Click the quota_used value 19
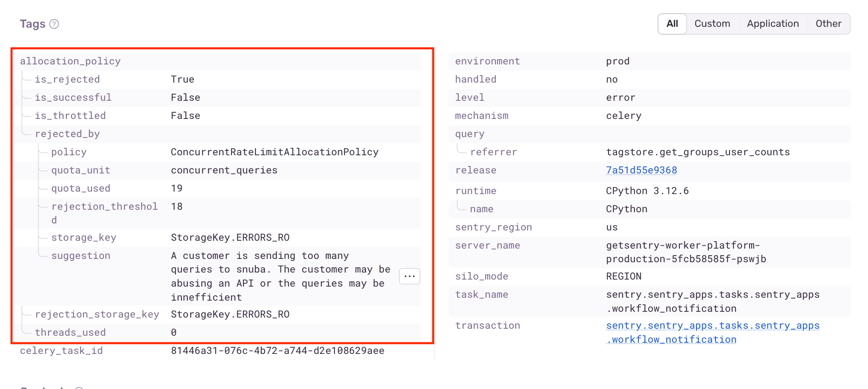This screenshot has height=389, width=868. pyautogui.click(x=177, y=188)
